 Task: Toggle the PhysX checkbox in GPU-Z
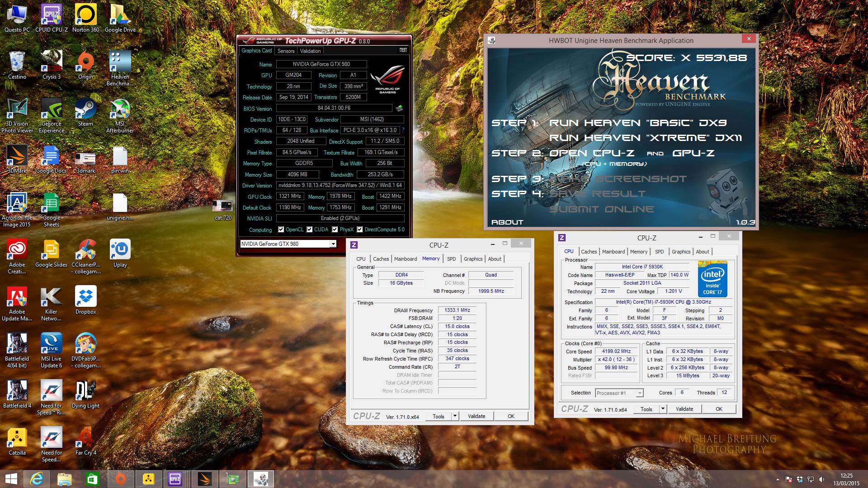click(335, 230)
